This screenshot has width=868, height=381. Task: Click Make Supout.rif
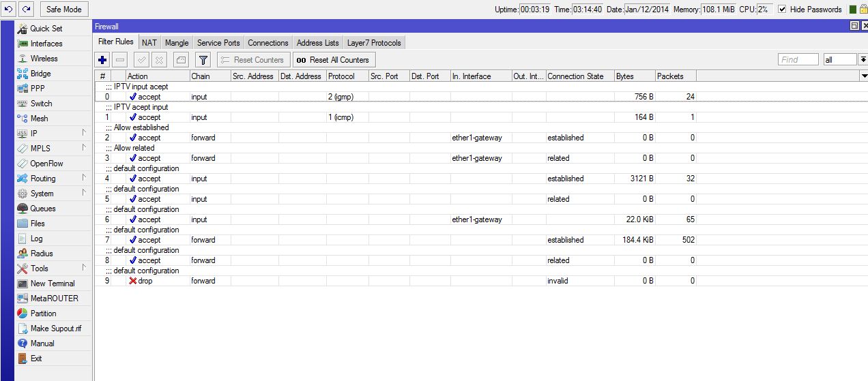(x=53, y=329)
